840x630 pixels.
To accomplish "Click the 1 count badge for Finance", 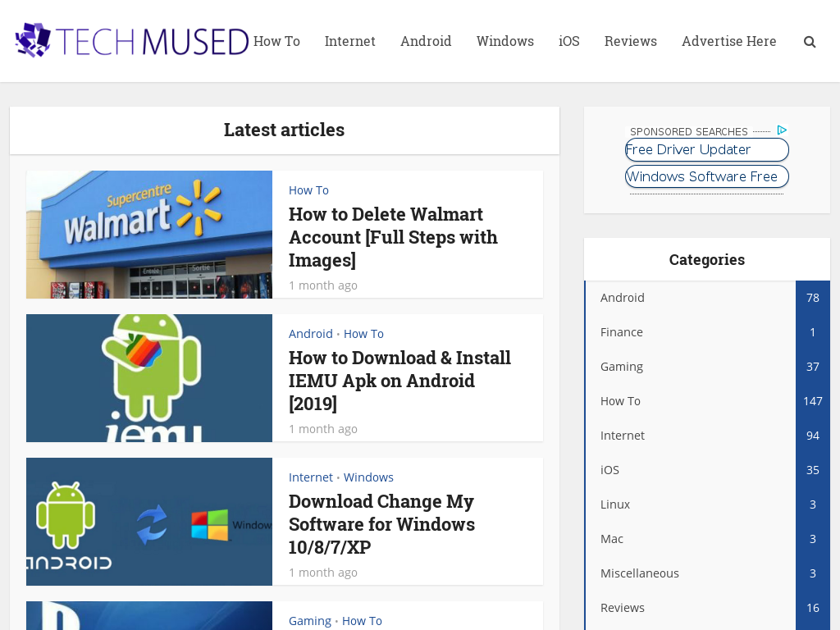I will point(813,332).
